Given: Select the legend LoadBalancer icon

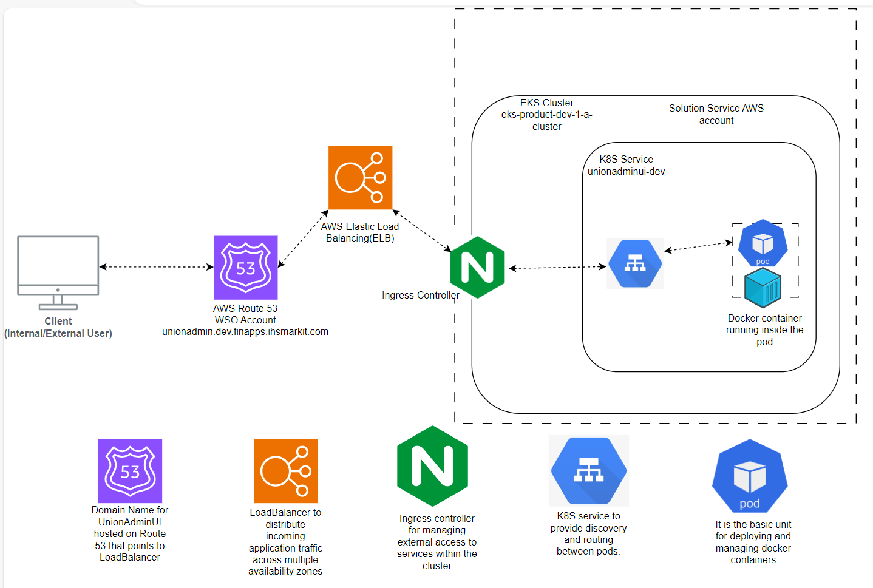Looking at the screenshot, I should click(285, 471).
